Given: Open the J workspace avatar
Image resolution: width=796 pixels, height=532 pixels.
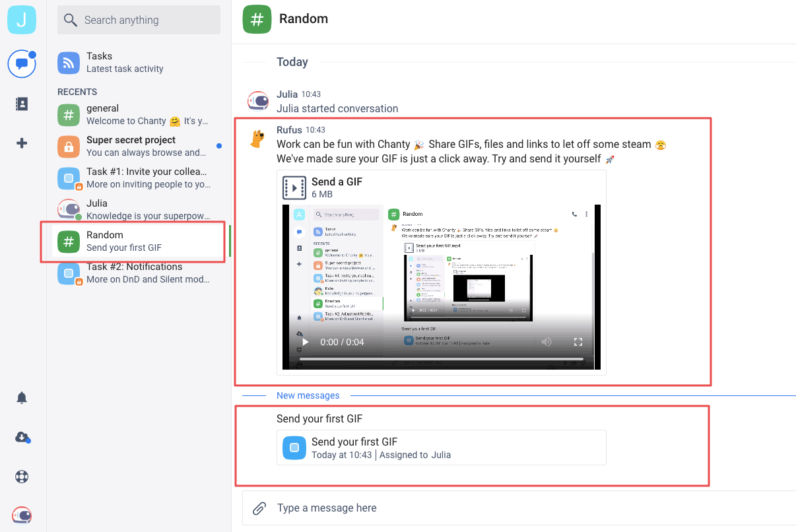Looking at the screenshot, I should 22,19.
